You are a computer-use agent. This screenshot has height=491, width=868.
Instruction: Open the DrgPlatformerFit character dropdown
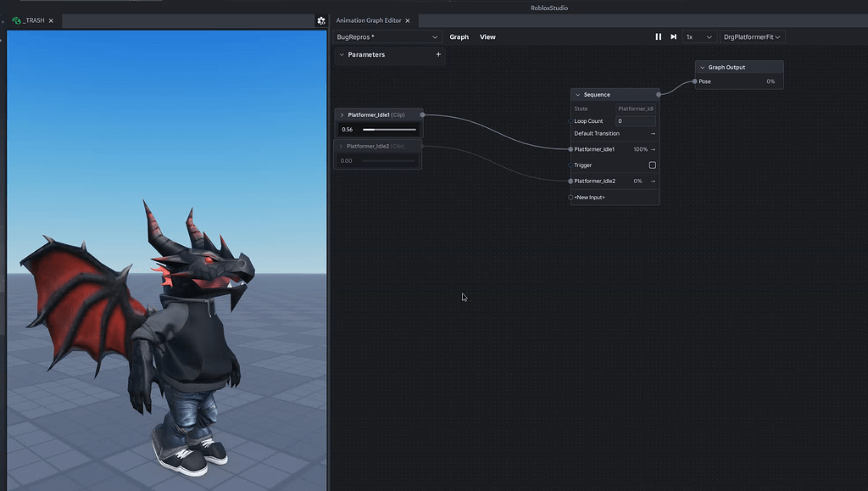point(752,37)
